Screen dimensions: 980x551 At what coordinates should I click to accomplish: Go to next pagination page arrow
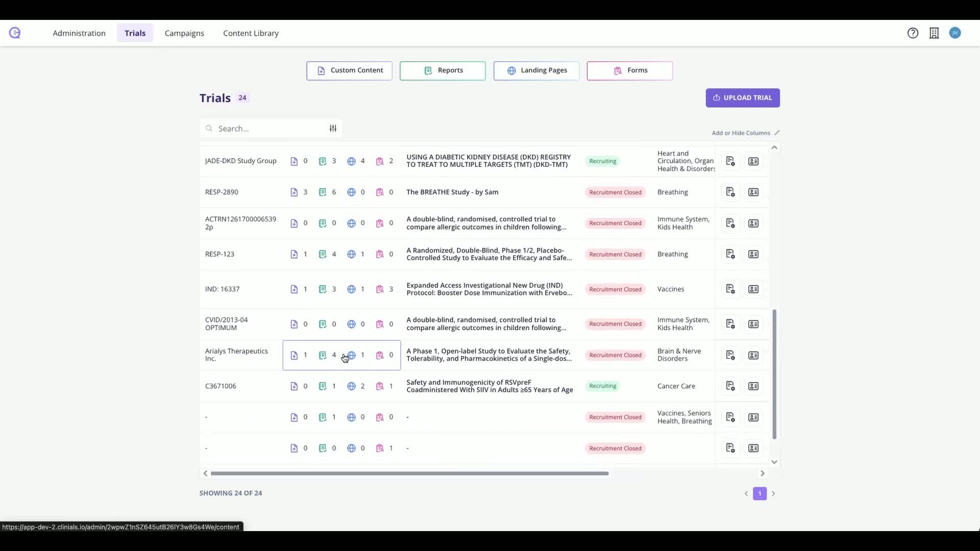(773, 493)
